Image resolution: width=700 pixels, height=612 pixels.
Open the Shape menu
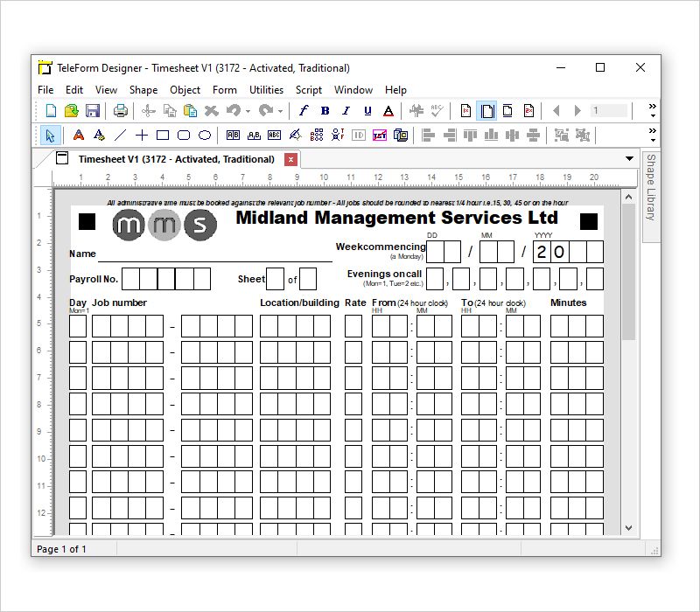(143, 90)
